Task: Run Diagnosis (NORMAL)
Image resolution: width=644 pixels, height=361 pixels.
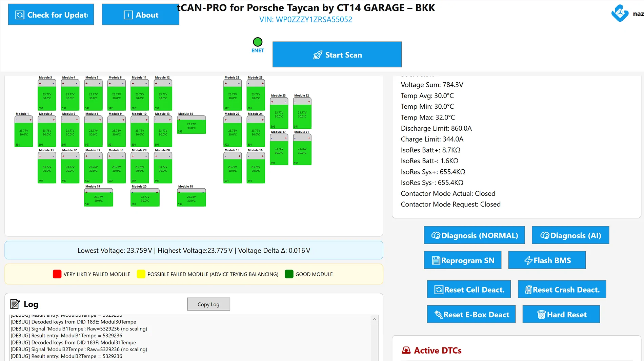Action: coord(474,235)
